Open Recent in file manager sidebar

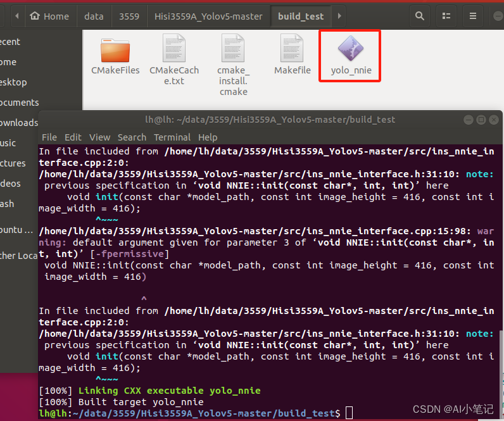pyautogui.click(x=9, y=42)
